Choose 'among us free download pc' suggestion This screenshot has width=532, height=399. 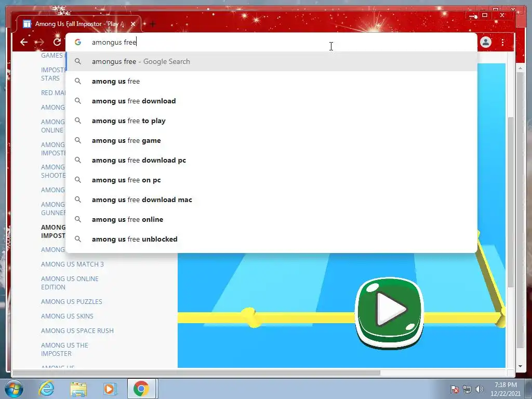click(271, 160)
